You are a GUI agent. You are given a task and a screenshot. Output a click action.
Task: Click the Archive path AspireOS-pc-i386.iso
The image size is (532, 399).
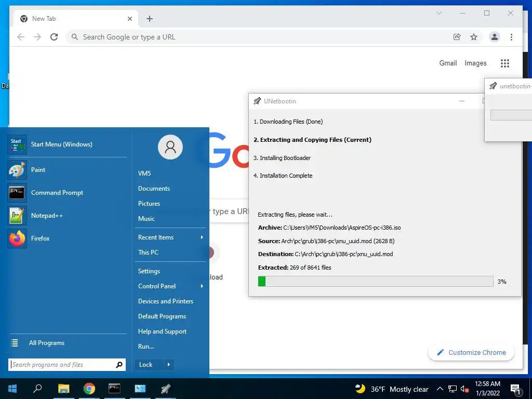(x=342, y=228)
